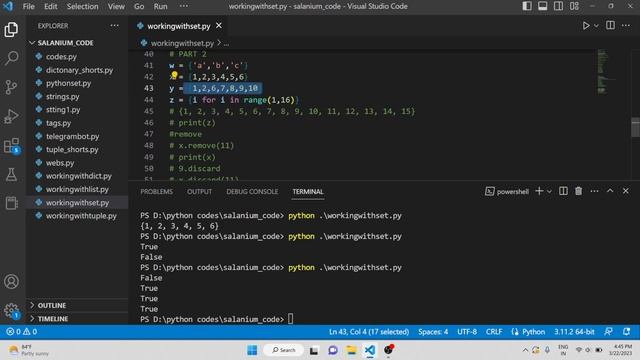The width and height of the screenshot is (640, 360).
Task: Split the terminal panel
Action: coord(563,191)
